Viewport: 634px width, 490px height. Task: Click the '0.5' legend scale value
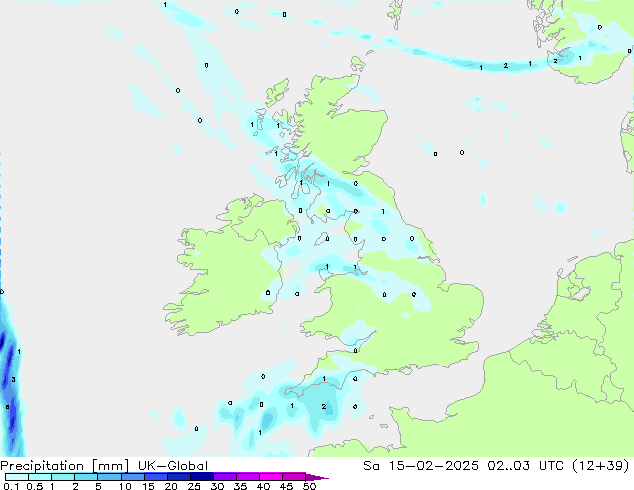[34, 486]
